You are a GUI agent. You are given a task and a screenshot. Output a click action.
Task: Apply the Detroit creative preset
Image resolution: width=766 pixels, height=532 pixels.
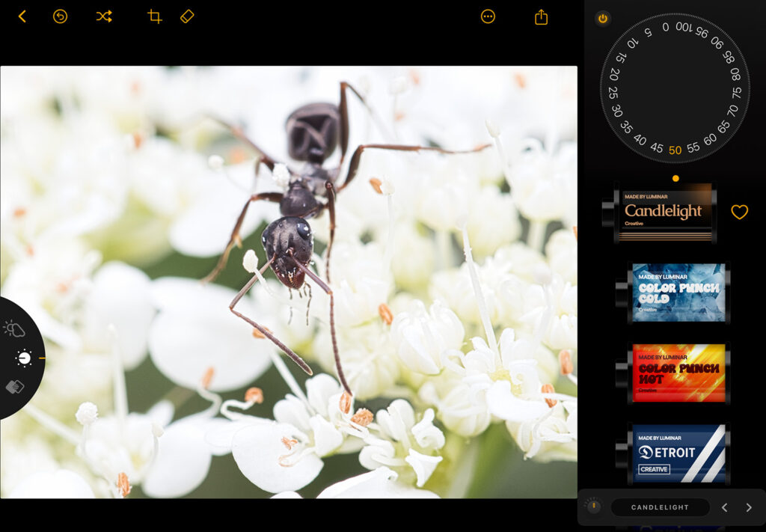point(672,454)
